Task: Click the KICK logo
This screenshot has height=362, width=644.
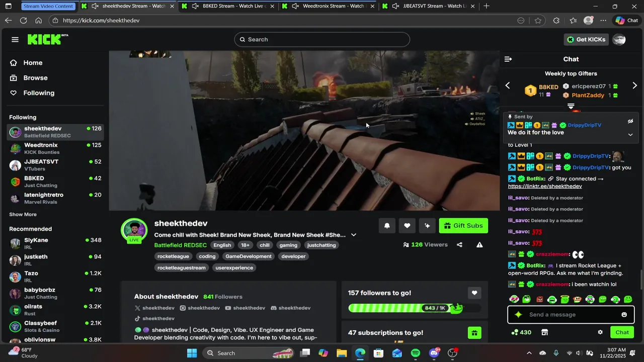Action: 47,39
